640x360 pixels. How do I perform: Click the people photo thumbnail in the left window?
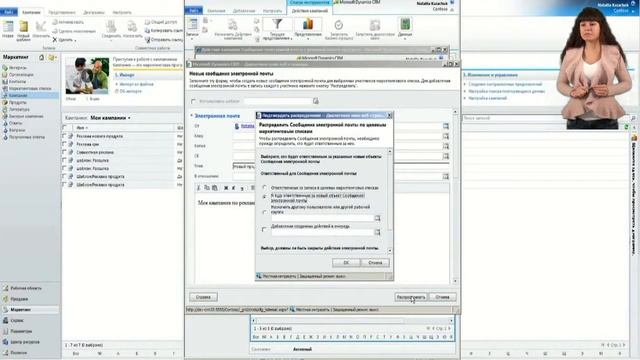coord(87,76)
